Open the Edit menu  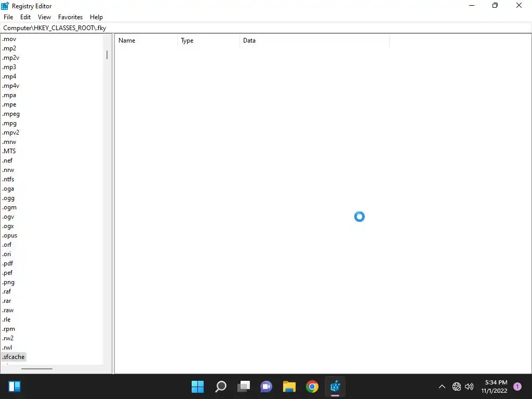[x=25, y=17]
